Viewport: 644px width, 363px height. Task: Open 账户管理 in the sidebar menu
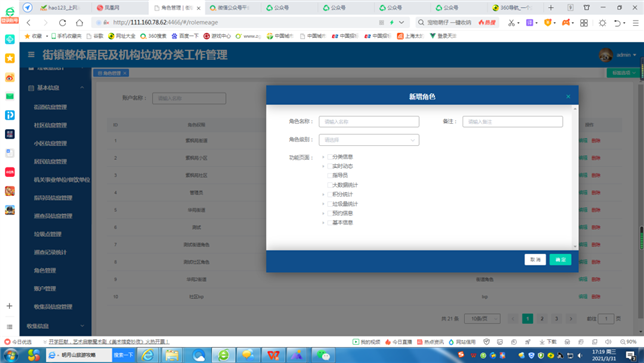tap(45, 288)
